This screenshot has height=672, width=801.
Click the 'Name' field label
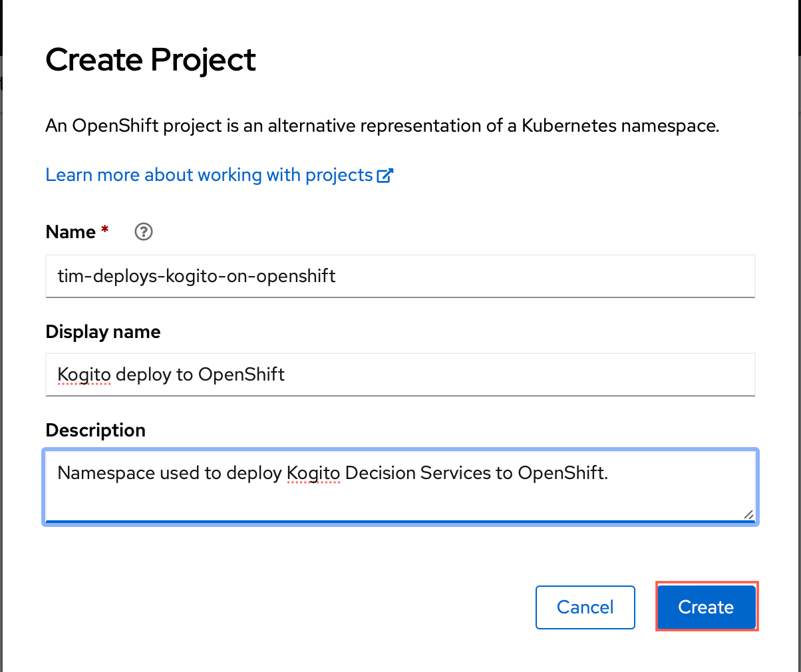(x=71, y=232)
